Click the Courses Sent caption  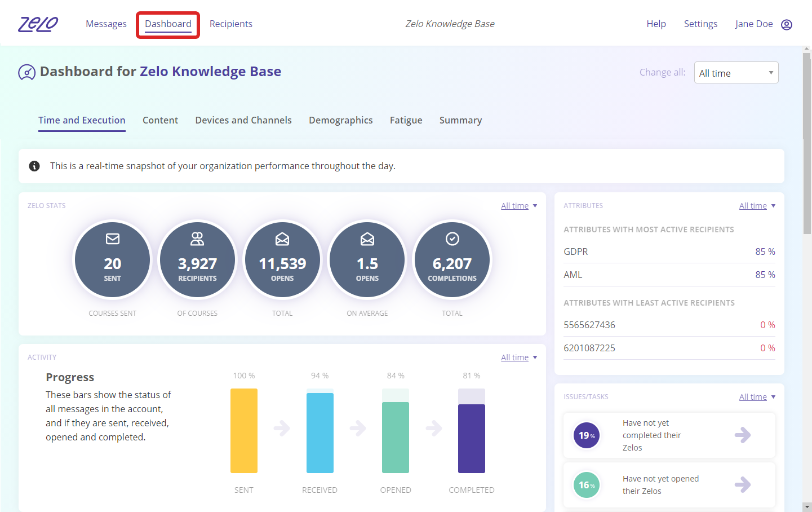[113, 314]
